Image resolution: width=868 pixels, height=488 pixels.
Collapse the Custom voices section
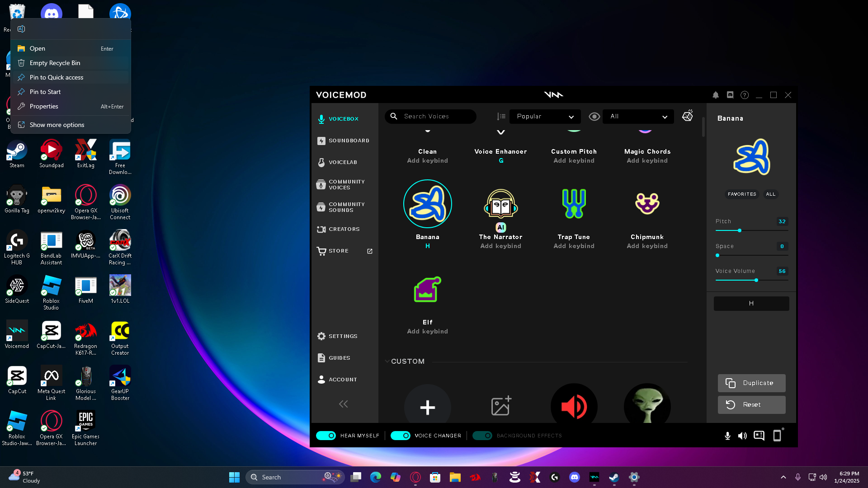pyautogui.click(x=387, y=361)
